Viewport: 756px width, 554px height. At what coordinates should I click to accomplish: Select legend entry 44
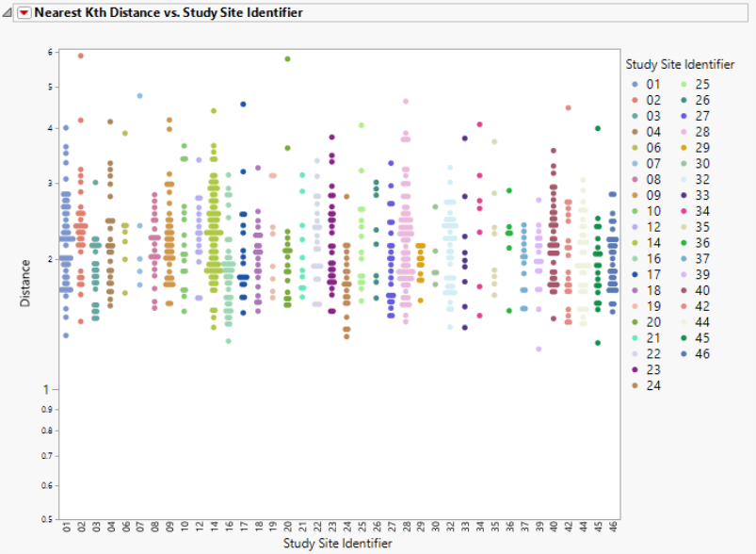(695, 322)
